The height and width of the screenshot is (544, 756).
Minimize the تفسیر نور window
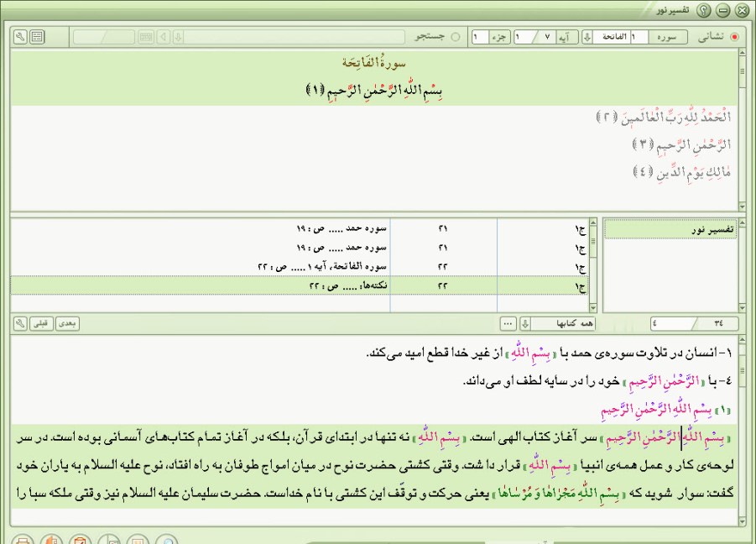723,10
